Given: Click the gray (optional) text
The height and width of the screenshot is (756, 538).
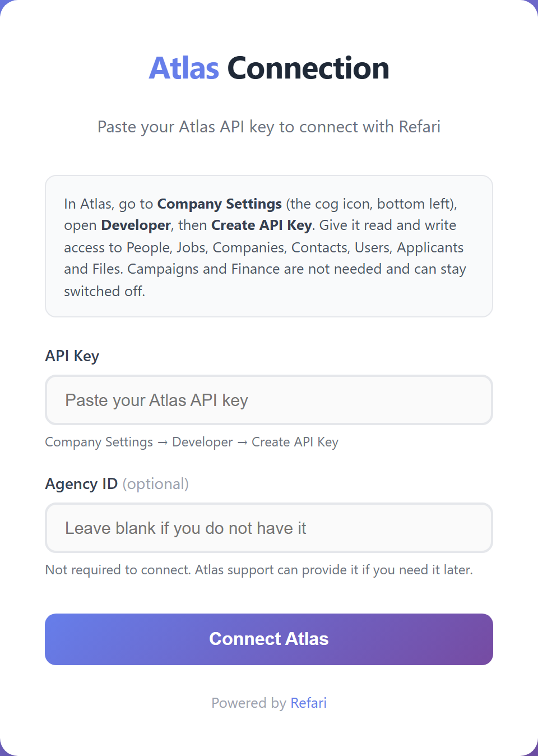Looking at the screenshot, I should pyautogui.click(x=156, y=484).
